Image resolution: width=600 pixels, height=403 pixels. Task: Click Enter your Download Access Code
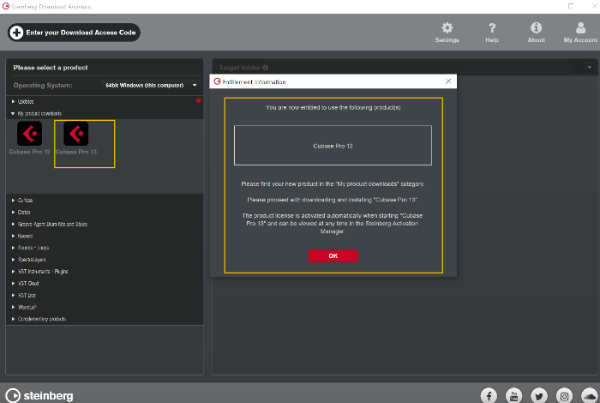click(x=74, y=33)
